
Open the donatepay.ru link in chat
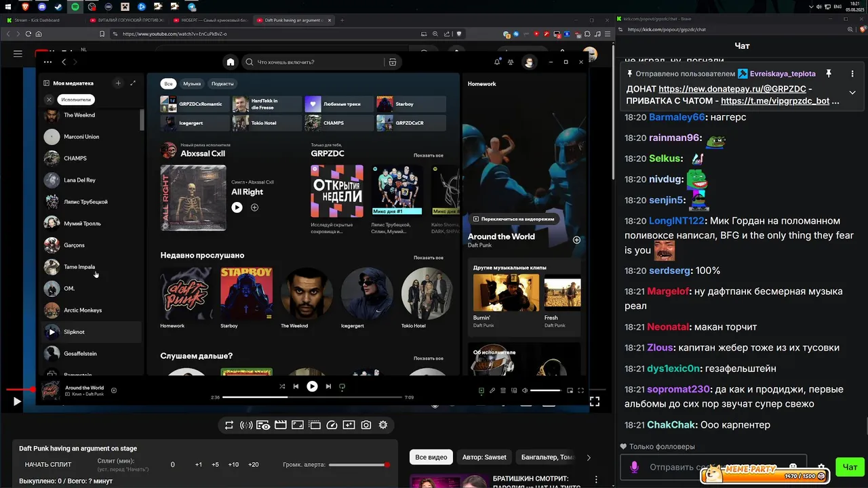click(732, 89)
